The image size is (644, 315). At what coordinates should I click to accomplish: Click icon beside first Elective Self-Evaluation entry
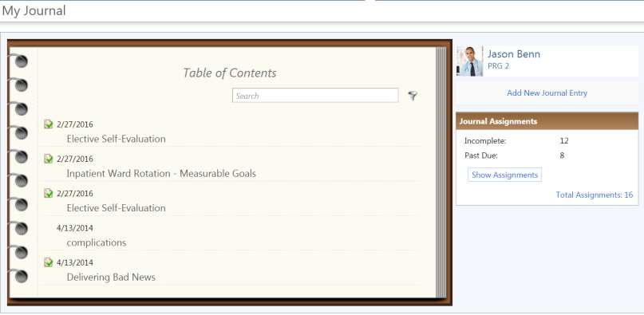coord(49,124)
